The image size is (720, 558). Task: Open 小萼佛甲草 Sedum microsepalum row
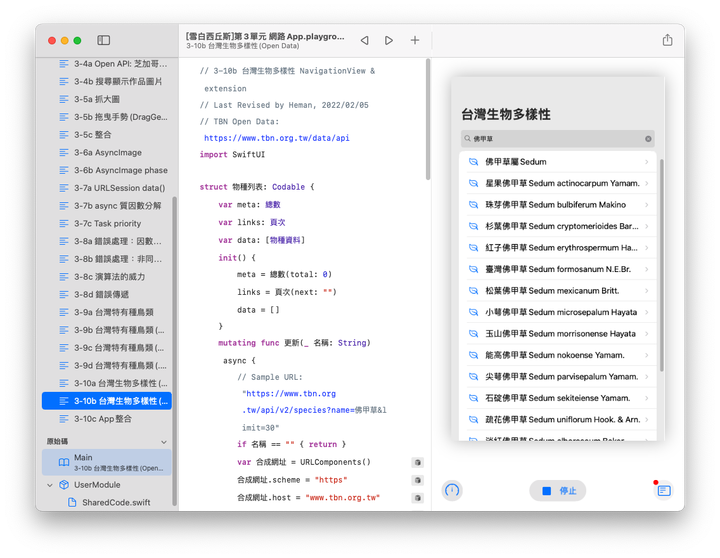coord(558,312)
